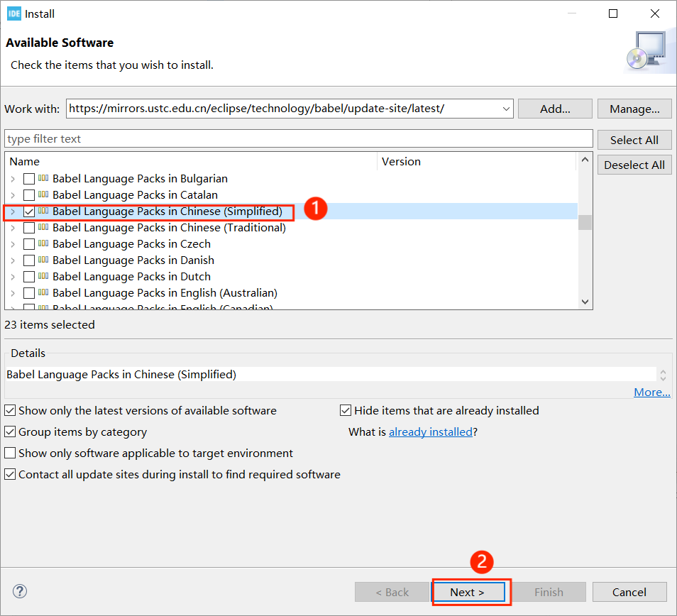Image resolution: width=677 pixels, height=616 pixels.
Task: Check the Danish language pack checkbox
Action: (x=29, y=260)
